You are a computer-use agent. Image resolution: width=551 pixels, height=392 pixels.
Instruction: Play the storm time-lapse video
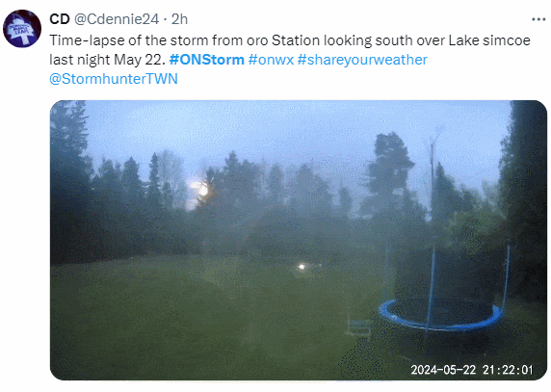pos(299,240)
